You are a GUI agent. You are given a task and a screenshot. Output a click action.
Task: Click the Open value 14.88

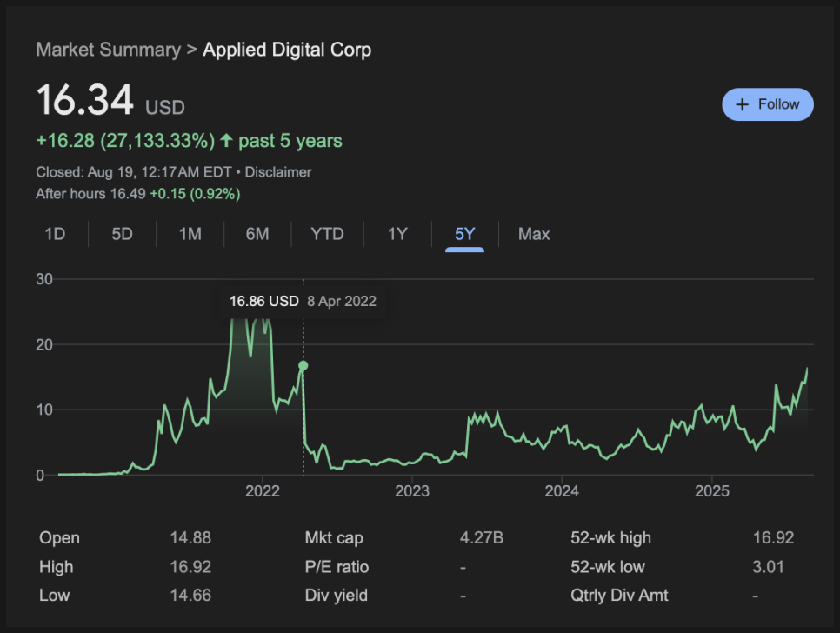point(190,537)
